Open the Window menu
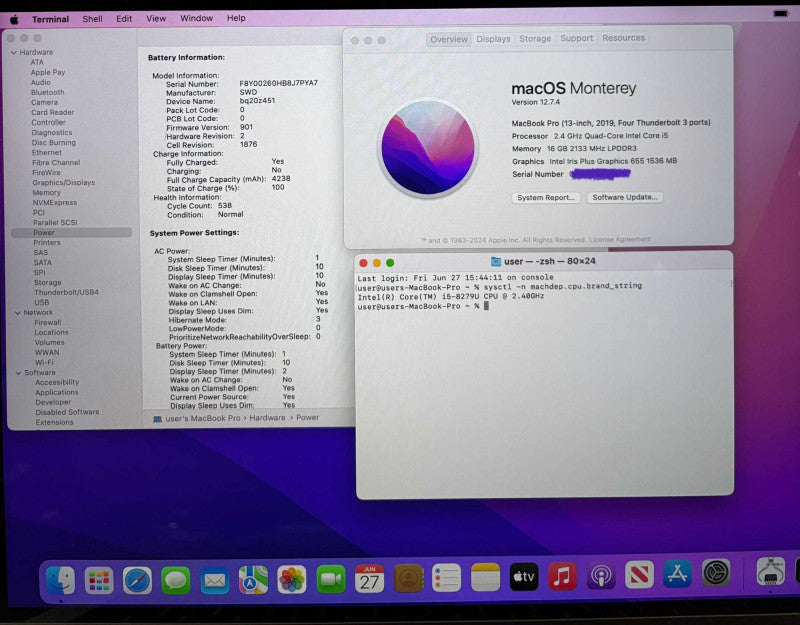The image size is (800, 625). click(x=196, y=18)
